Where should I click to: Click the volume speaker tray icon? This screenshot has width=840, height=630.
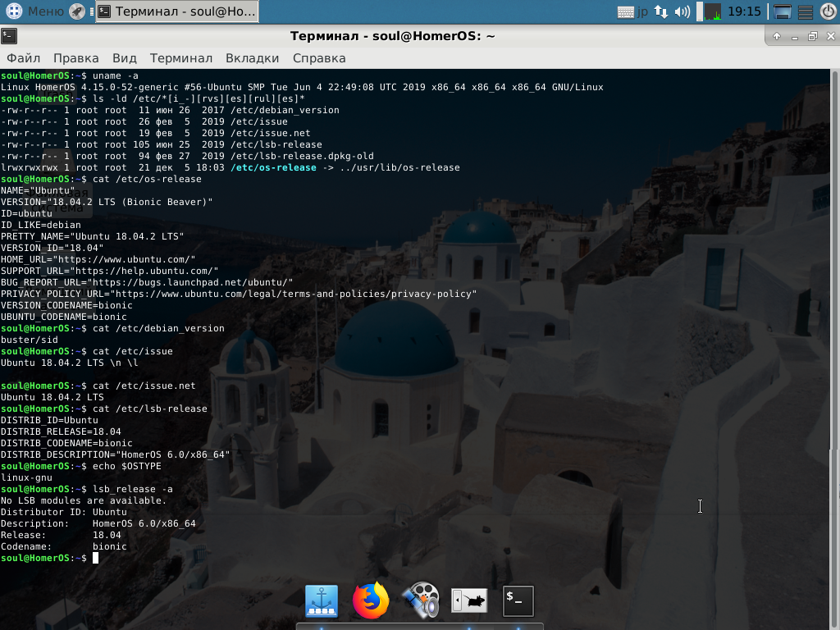tap(682, 11)
